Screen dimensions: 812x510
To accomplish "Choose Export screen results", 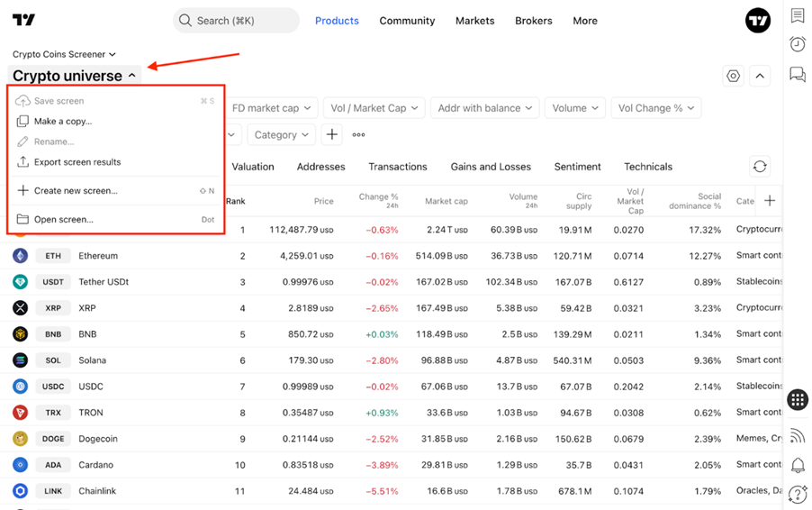I will (115, 162).
